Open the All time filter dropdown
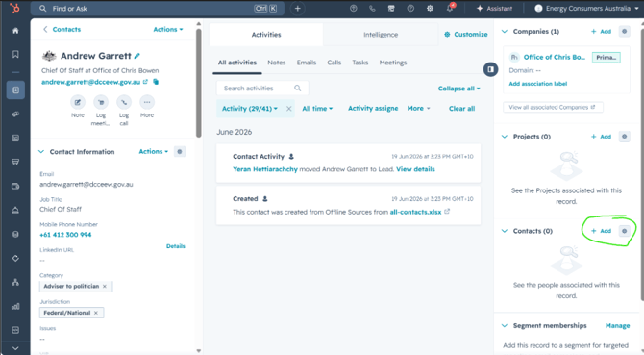The image size is (644, 355). (317, 109)
